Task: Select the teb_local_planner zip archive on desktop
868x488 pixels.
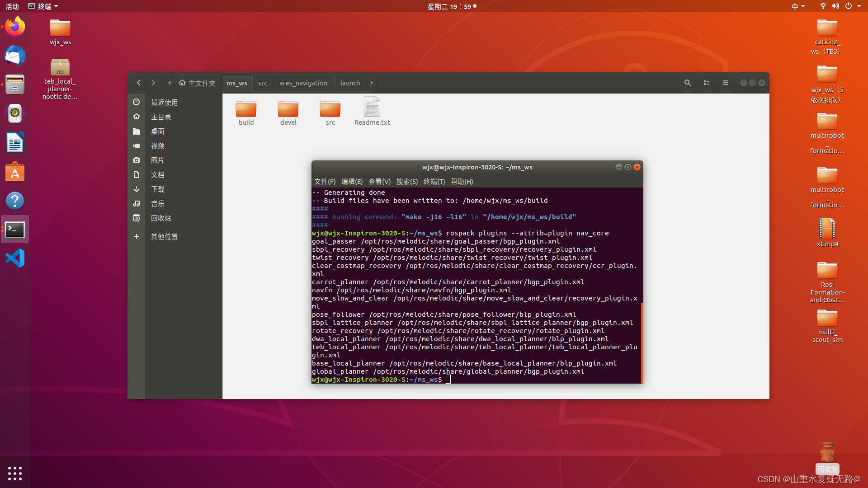Action: [x=60, y=79]
